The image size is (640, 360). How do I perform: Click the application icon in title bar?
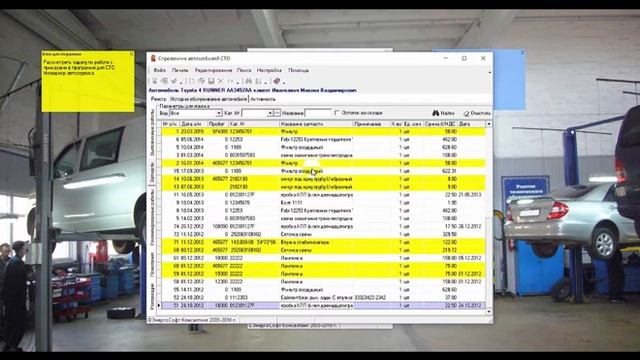tap(153, 58)
